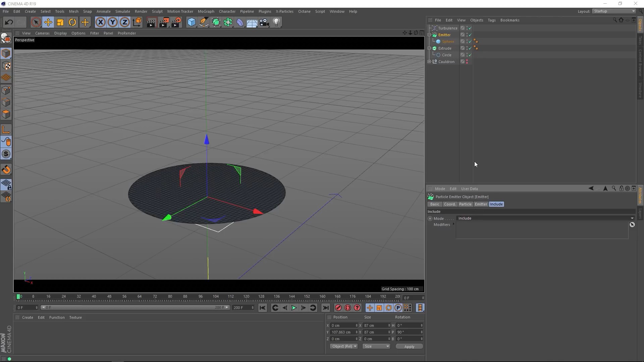Go to end of animation
Viewport: 644px width, 362px height.
pos(325,308)
